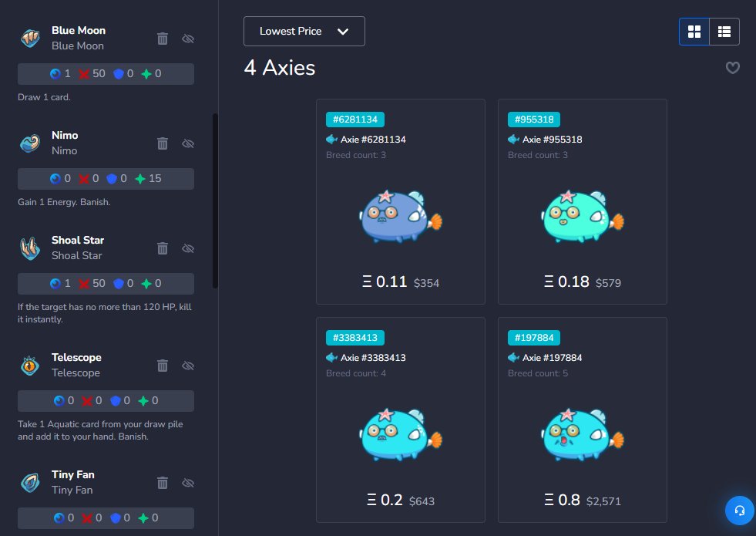The width and height of the screenshot is (756, 536).
Task: Click aquatic class icon beside Axie #955318
Action: coord(513,140)
